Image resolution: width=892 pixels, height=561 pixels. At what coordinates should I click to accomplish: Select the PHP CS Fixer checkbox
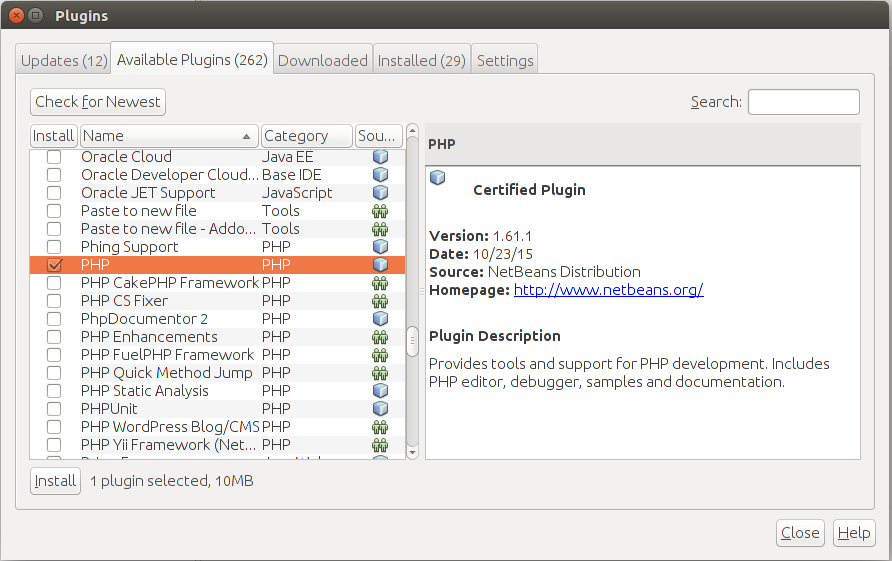[x=54, y=301]
